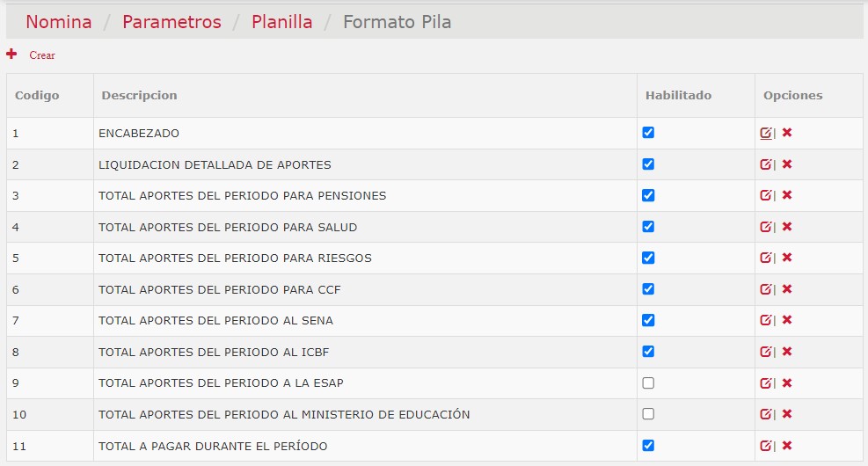Navigate to Planilla breadcrumb
This screenshot has height=466, width=868.
[x=281, y=22]
